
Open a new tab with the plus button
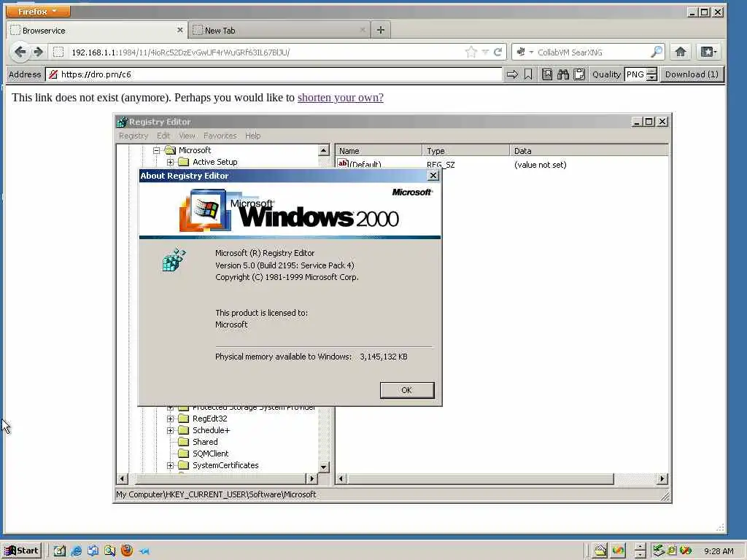[380, 30]
